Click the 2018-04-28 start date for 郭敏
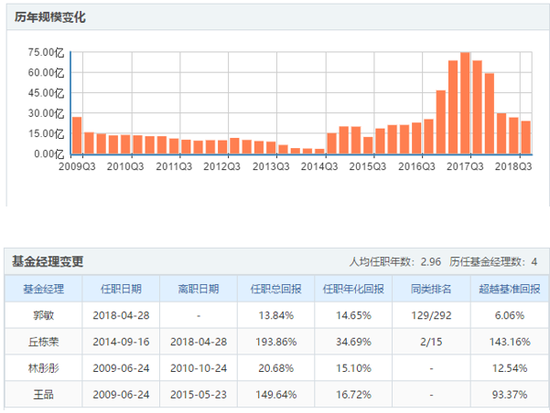The image size is (550, 413). 121,315
